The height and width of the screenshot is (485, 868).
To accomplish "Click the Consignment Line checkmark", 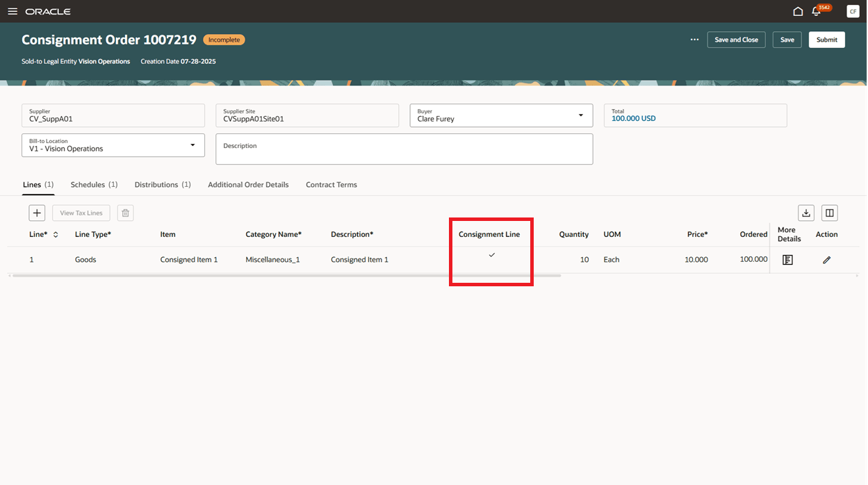I will (x=491, y=255).
